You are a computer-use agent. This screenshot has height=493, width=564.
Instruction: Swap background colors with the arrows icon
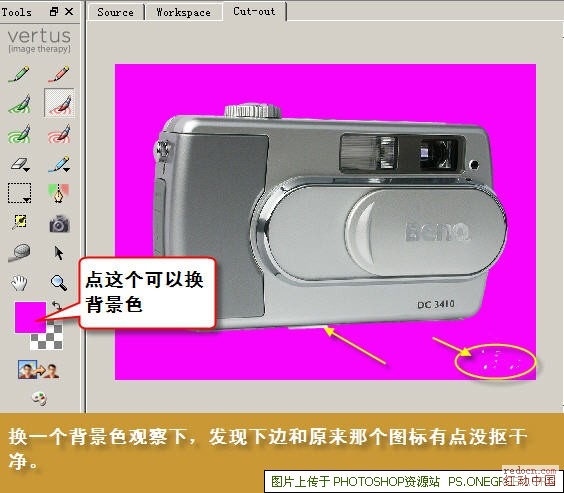56,306
